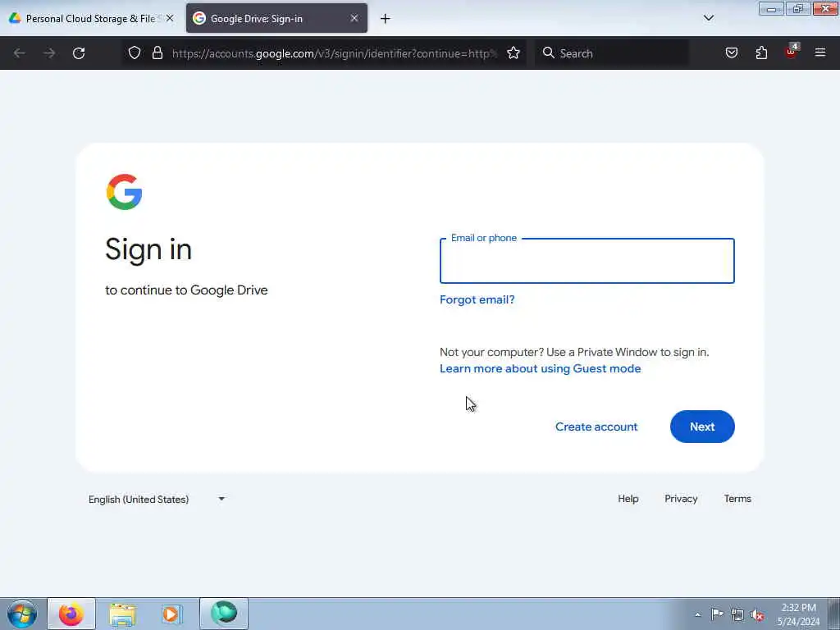Click the Forgot email? link
Image resolution: width=840 pixels, height=630 pixels.
pos(477,299)
